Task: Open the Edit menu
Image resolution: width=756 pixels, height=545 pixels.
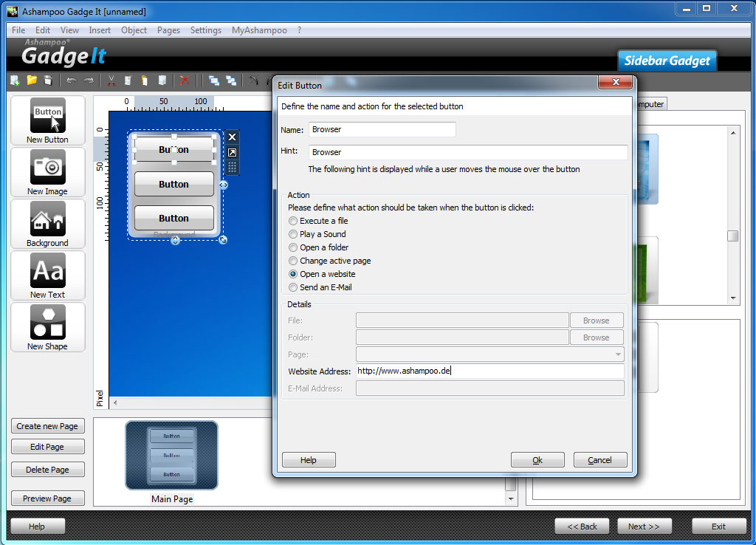Action: pyautogui.click(x=43, y=30)
